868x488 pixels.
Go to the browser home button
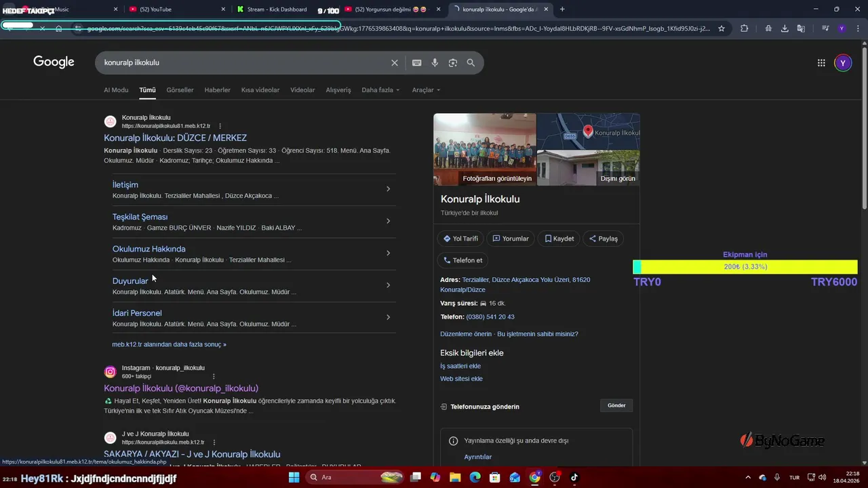(59, 28)
